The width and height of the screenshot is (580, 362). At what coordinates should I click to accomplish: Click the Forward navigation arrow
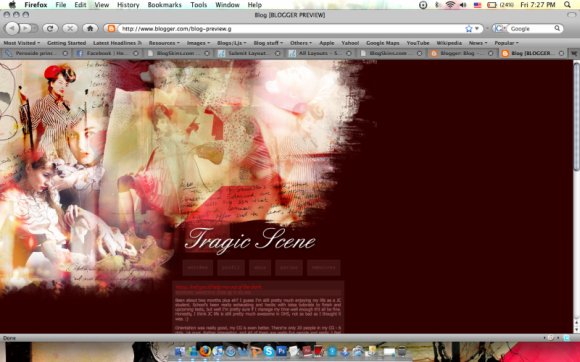tap(27, 28)
